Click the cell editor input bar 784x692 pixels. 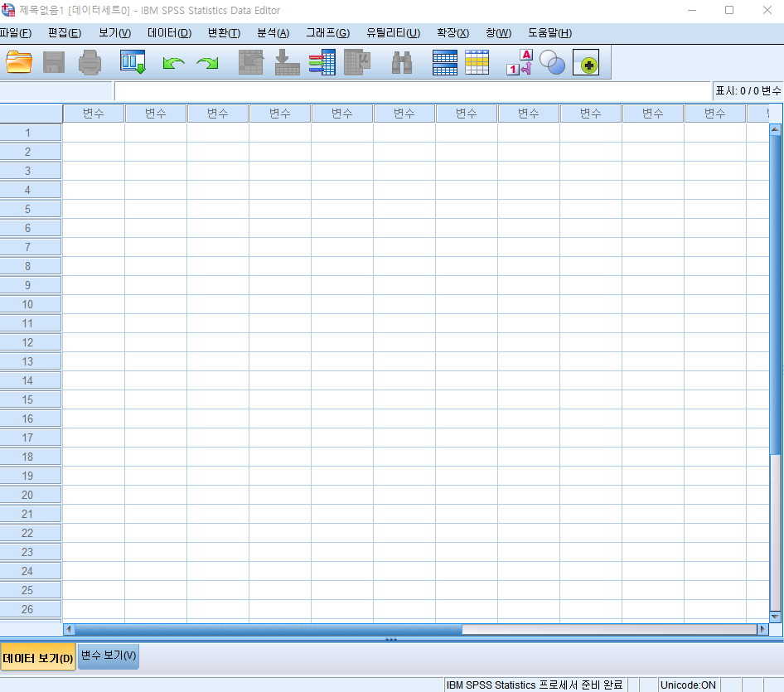pos(412,91)
